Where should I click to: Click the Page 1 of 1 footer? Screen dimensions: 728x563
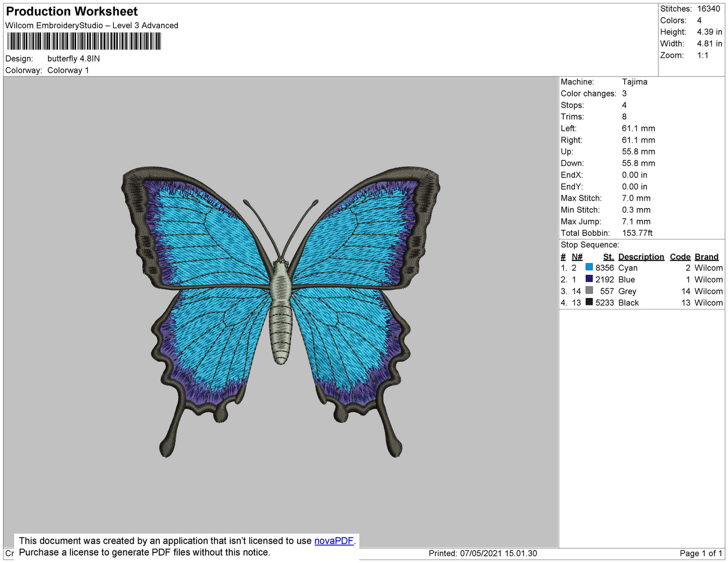[x=701, y=553]
